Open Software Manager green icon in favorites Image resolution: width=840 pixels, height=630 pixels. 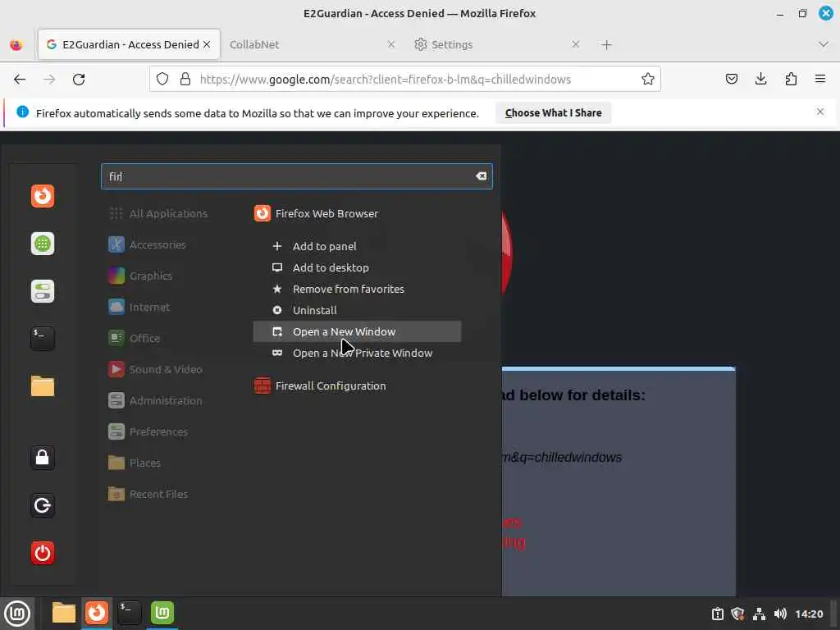pos(43,244)
